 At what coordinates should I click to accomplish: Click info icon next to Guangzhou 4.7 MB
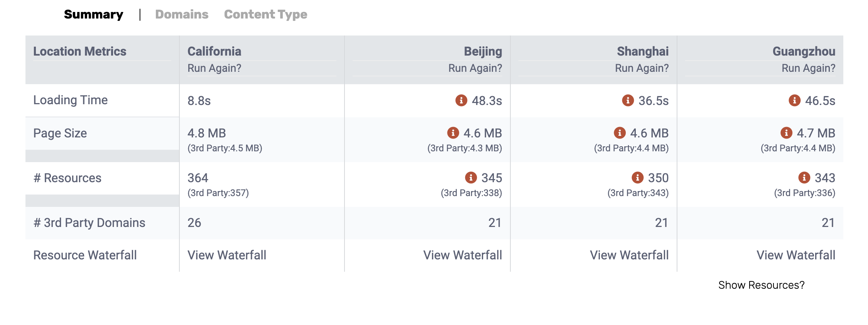(x=786, y=133)
